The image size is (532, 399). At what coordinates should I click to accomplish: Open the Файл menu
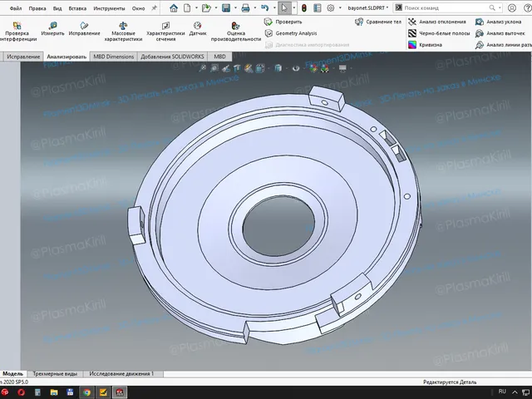point(16,8)
